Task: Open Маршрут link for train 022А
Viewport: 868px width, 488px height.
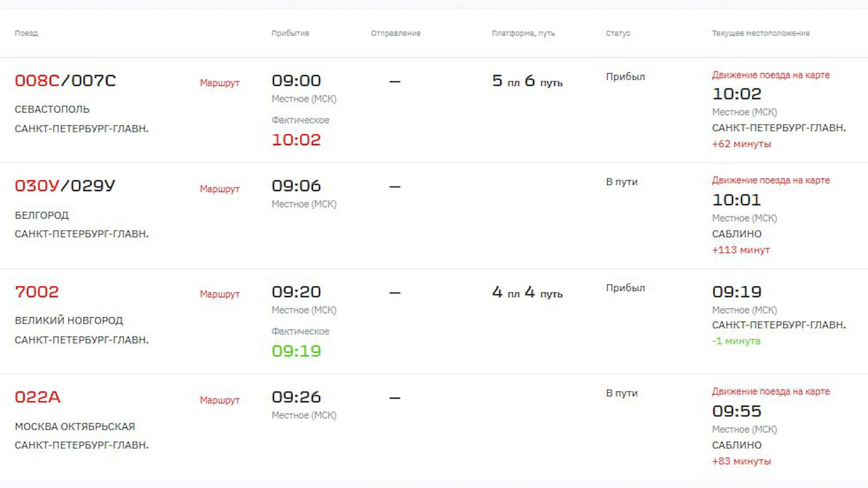Action: pyautogui.click(x=220, y=400)
